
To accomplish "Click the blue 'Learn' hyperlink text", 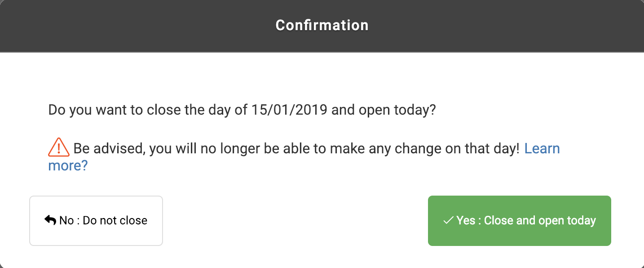I will [542, 148].
